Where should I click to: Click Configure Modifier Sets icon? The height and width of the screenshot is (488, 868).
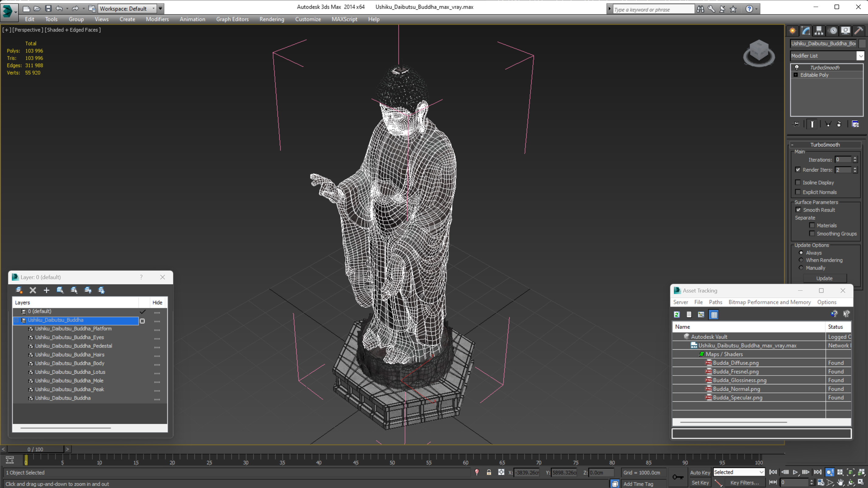coord(855,124)
